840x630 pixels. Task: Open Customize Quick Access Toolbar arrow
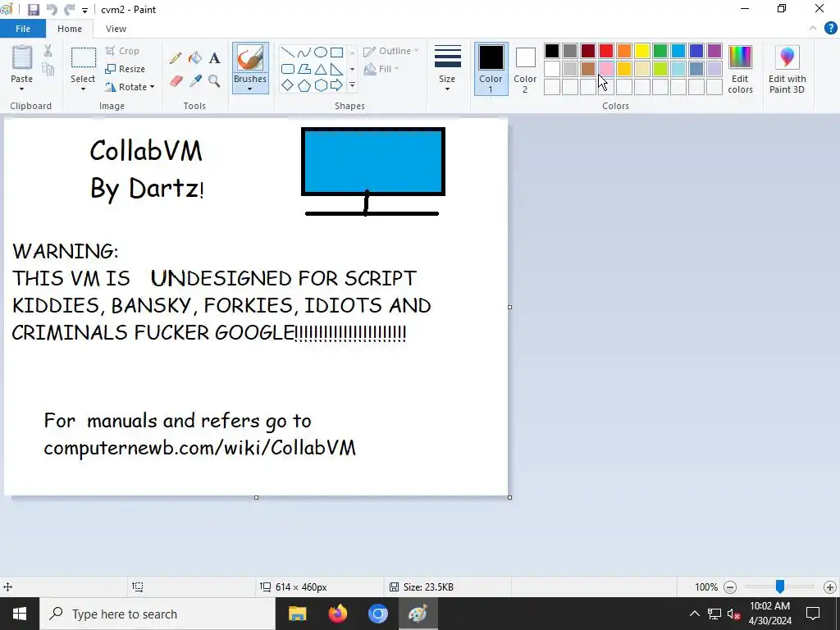[84, 10]
